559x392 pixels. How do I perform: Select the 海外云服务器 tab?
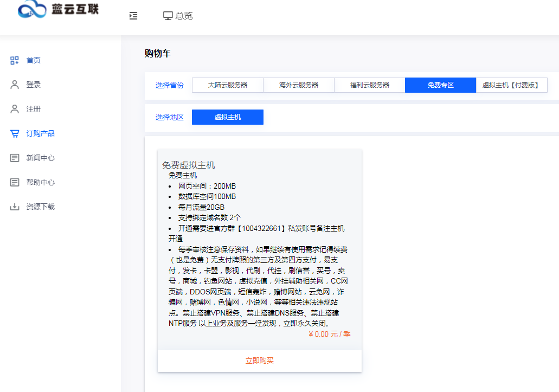point(299,85)
